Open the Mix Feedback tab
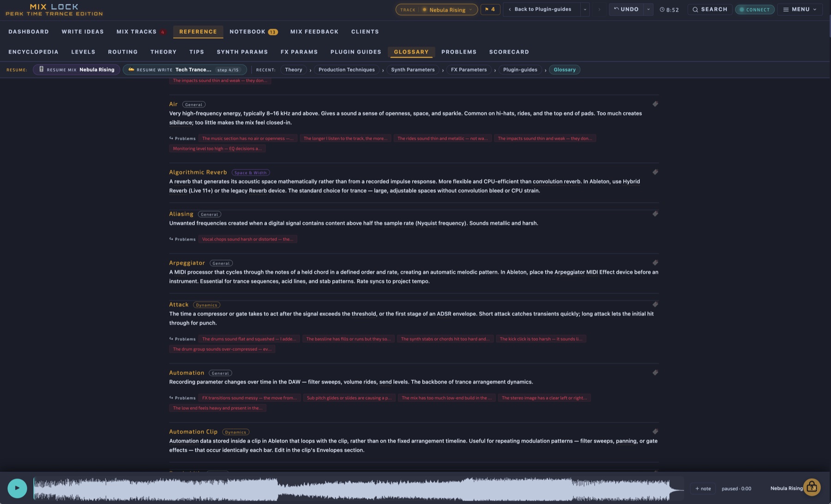This screenshot has height=504, width=831. coord(314,32)
